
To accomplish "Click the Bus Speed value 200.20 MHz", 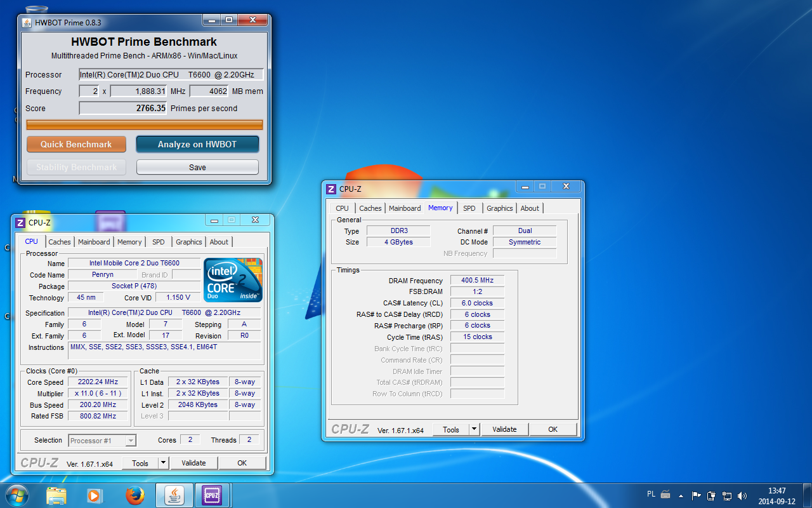I will [99, 404].
